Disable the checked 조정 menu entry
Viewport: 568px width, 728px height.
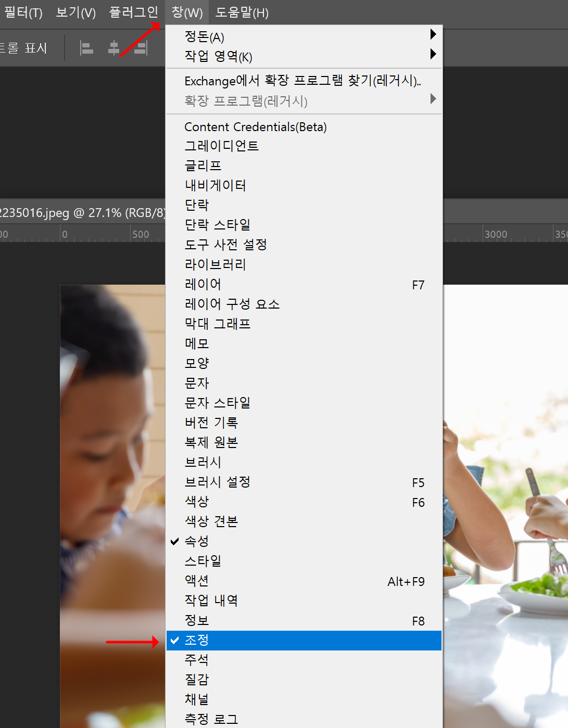tap(197, 640)
